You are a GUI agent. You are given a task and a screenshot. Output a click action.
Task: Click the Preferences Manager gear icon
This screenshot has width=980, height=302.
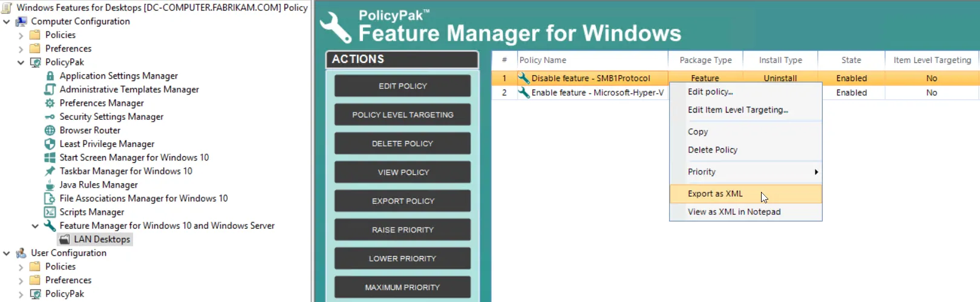[x=50, y=103]
